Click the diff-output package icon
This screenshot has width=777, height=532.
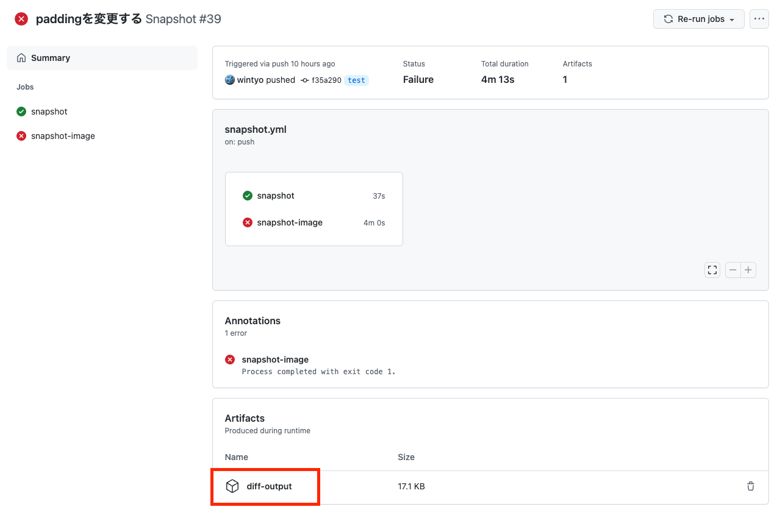232,486
